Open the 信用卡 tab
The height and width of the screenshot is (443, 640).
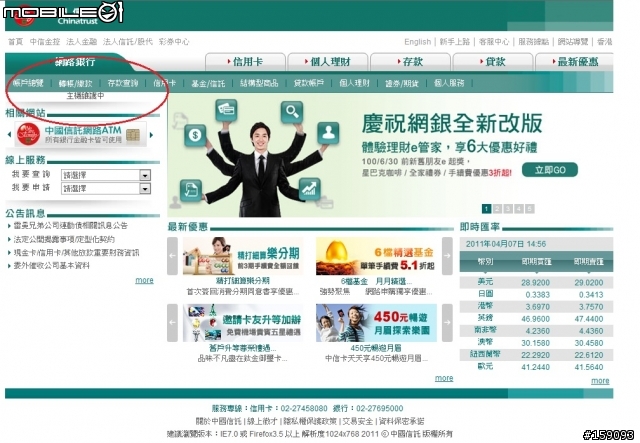tap(245, 62)
